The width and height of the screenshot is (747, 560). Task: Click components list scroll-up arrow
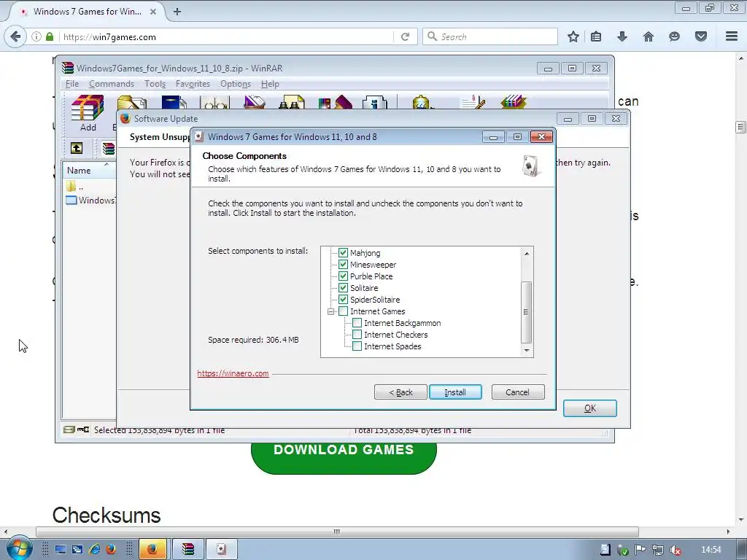click(x=527, y=253)
